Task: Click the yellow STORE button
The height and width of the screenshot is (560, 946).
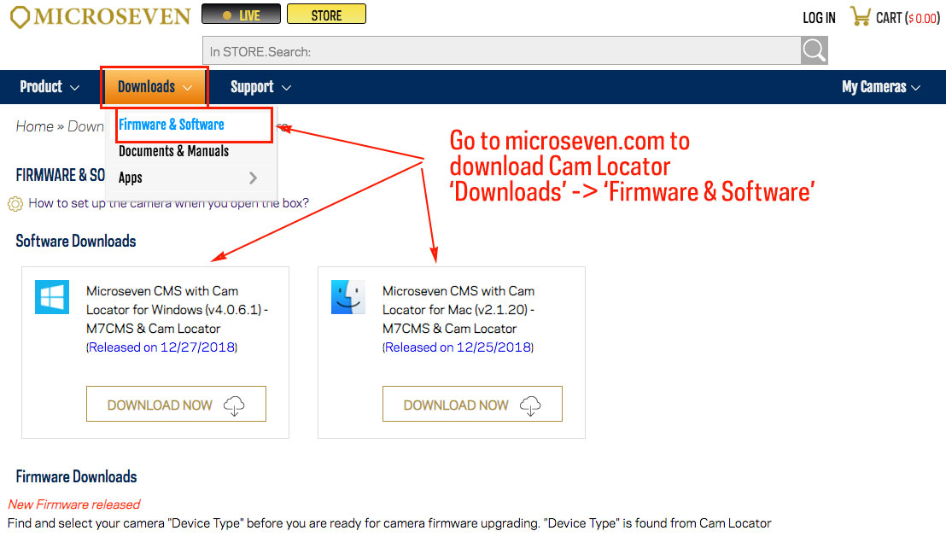Action: 326,15
